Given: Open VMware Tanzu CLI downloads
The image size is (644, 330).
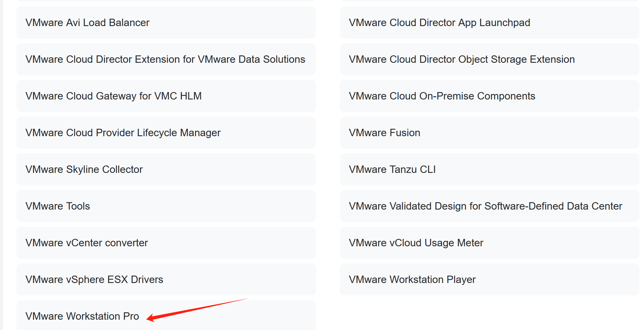Looking at the screenshot, I should click(490, 169).
